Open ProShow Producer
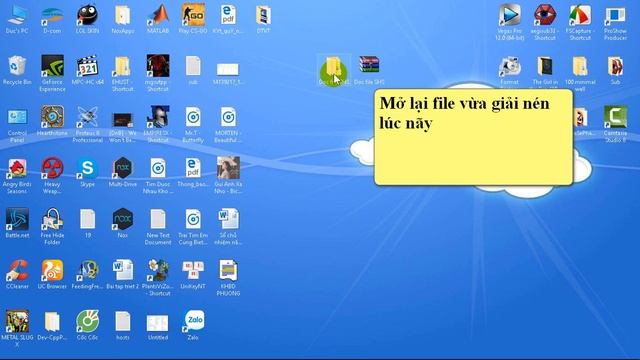Image resolution: width=640 pixels, height=360 pixels. 615,22
